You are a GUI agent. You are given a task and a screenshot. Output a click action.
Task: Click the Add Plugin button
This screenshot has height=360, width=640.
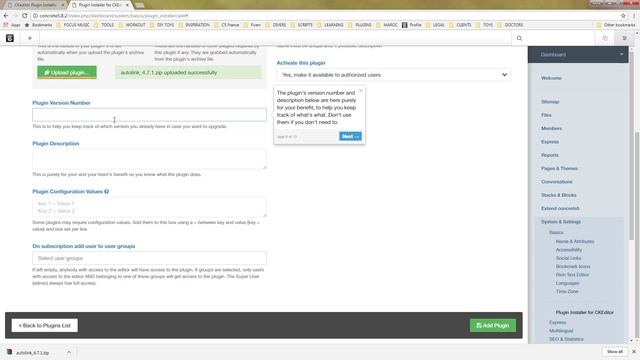pos(493,325)
